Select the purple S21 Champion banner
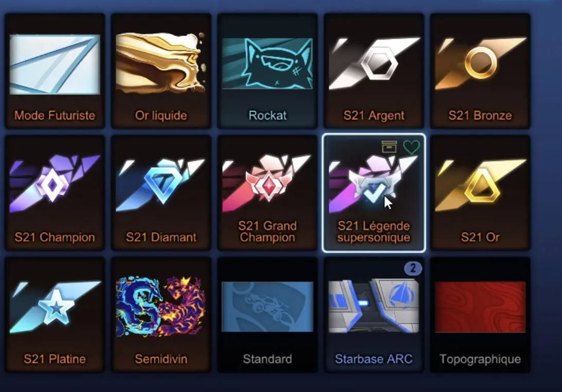Screen dimensions: 562x392 [x=55, y=193]
